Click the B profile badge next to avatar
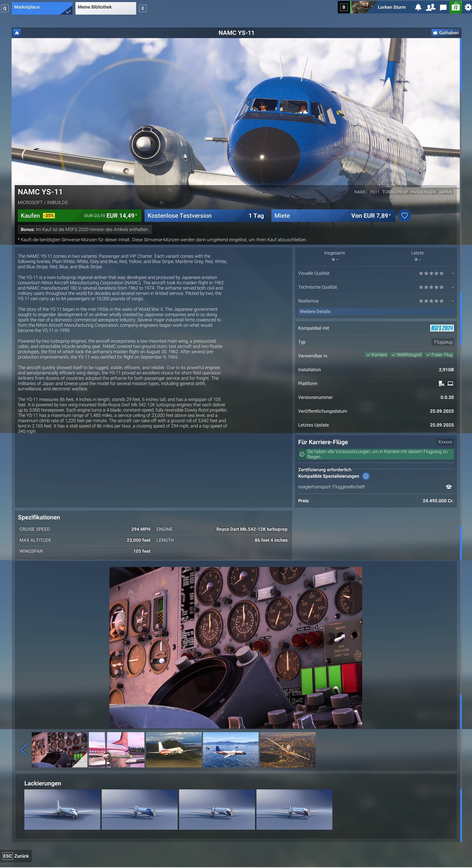The width and height of the screenshot is (472, 868). click(x=343, y=7)
